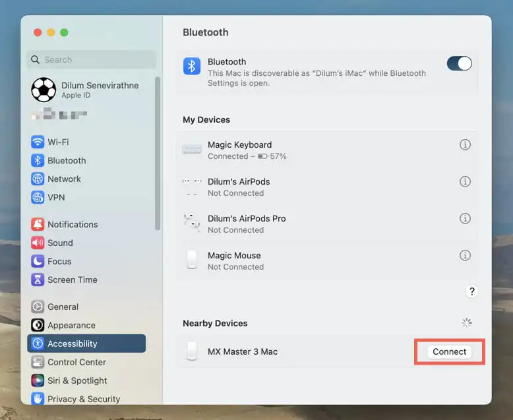Connect to MX Master 3 Mac
Viewport: 513px width, 420px height.
click(x=449, y=351)
